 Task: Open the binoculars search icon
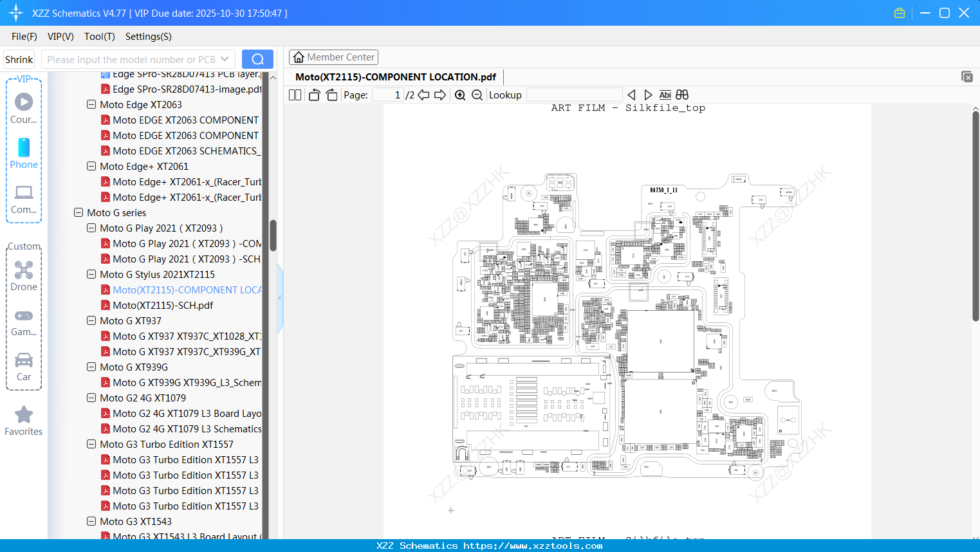(x=681, y=95)
